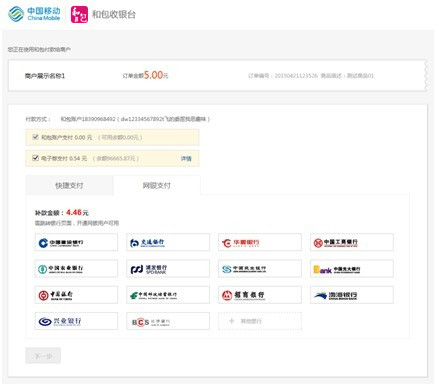Open 其他银行 other banks option
Screen dimensions: 436x386
click(260, 321)
